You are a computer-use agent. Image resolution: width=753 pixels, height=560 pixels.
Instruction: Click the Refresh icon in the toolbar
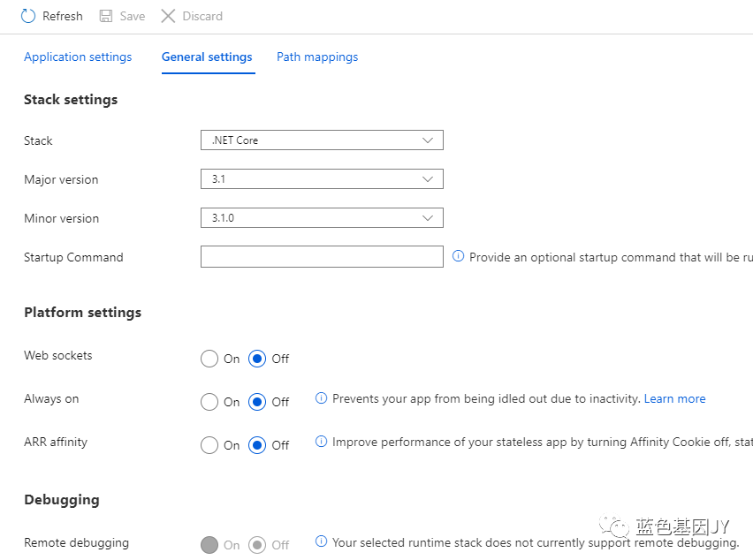(x=28, y=16)
